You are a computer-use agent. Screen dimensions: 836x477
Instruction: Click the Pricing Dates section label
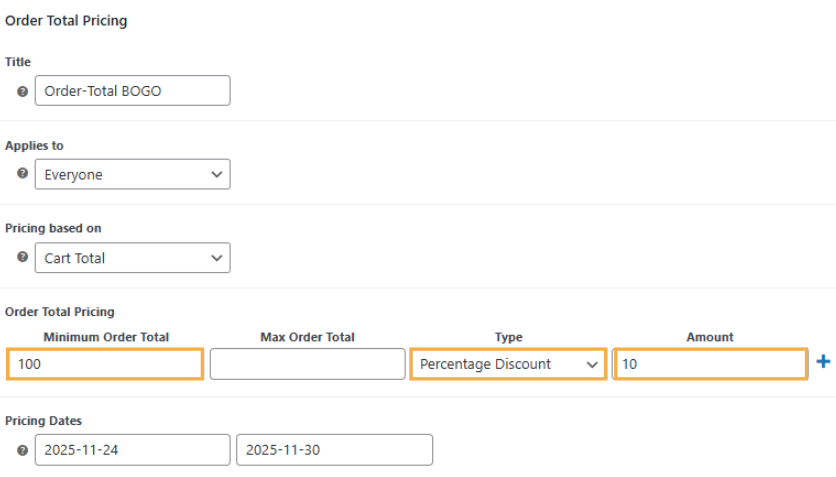(x=43, y=421)
